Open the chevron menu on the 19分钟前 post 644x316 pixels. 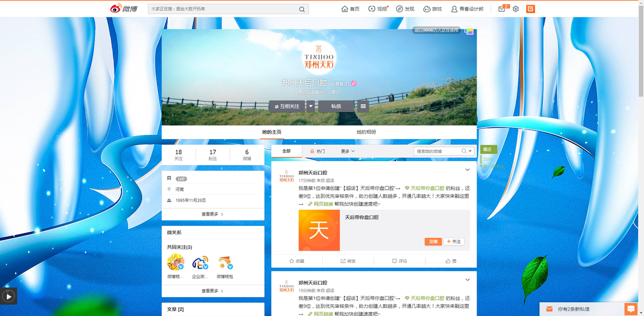pyautogui.click(x=468, y=280)
